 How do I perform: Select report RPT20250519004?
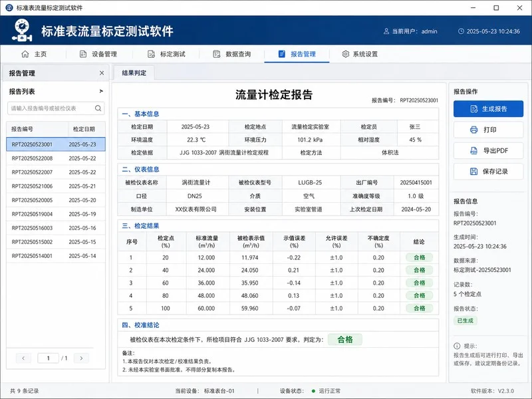click(x=56, y=213)
